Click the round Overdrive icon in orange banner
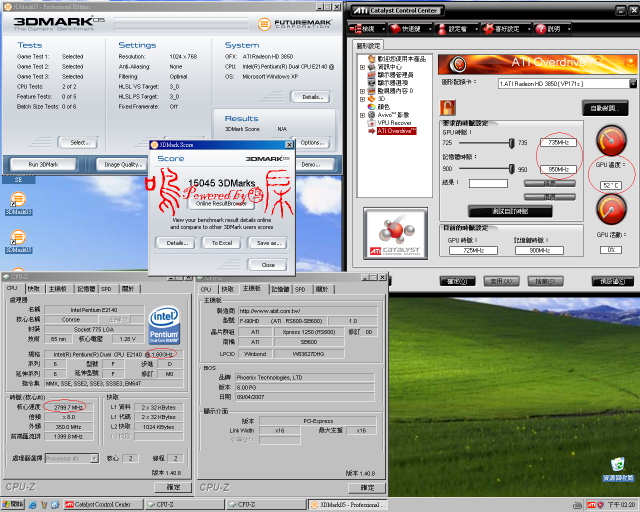The height and width of the screenshot is (512, 640). tap(458, 64)
